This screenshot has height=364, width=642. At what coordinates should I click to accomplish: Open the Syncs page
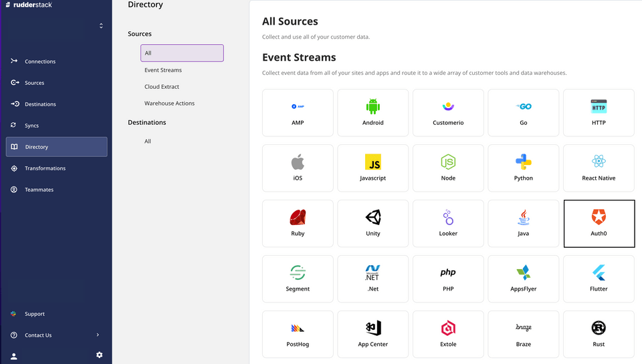click(56, 126)
